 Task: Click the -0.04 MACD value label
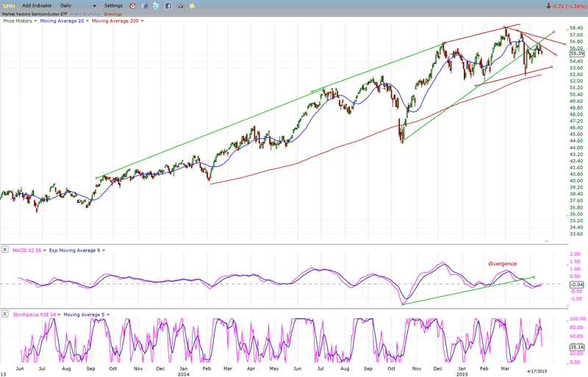pos(577,284)
